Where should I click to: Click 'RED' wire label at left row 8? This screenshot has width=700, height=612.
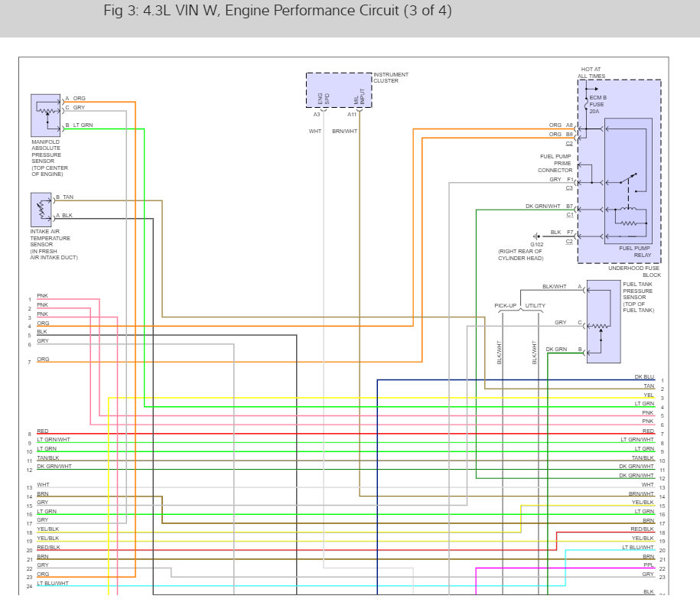pyautogui.click(x=42, y=431)
